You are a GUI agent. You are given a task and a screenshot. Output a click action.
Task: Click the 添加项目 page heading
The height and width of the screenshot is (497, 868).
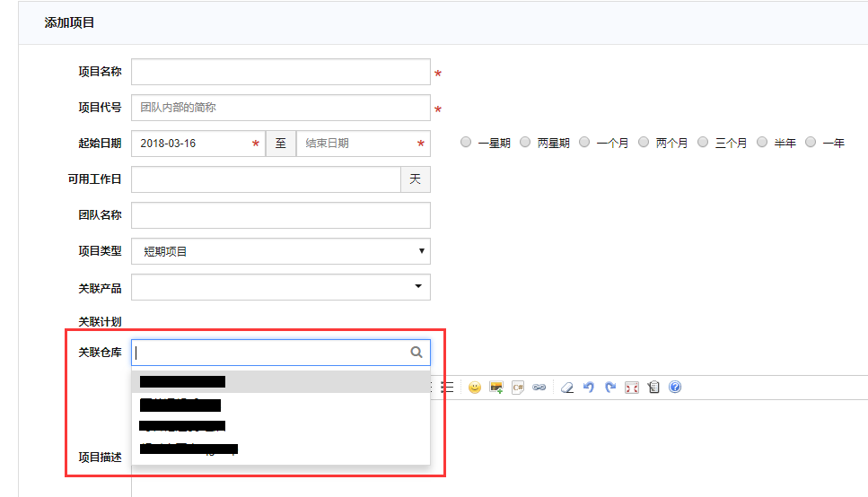pyautogui.click(x=69, y=22)
